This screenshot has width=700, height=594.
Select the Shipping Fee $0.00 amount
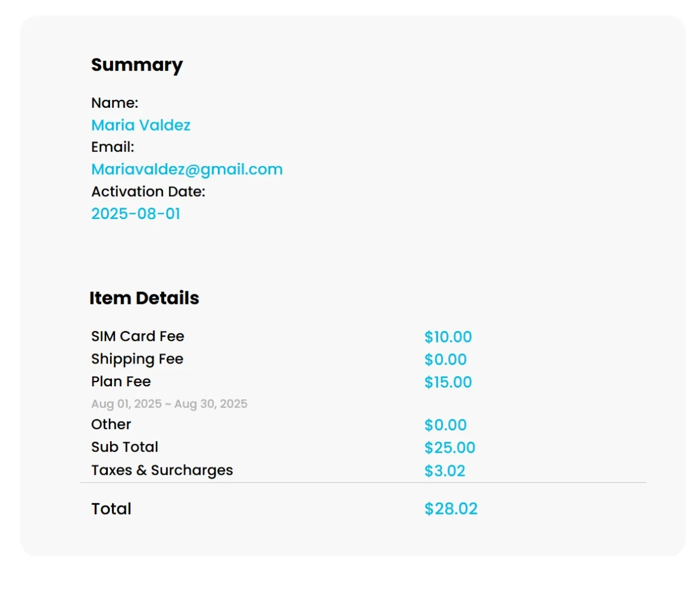pos(445,360)
